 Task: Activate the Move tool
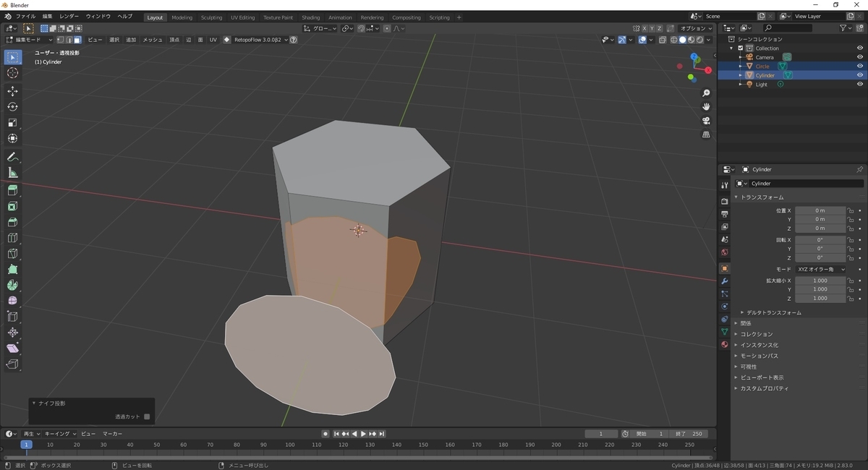pos(12,91)
